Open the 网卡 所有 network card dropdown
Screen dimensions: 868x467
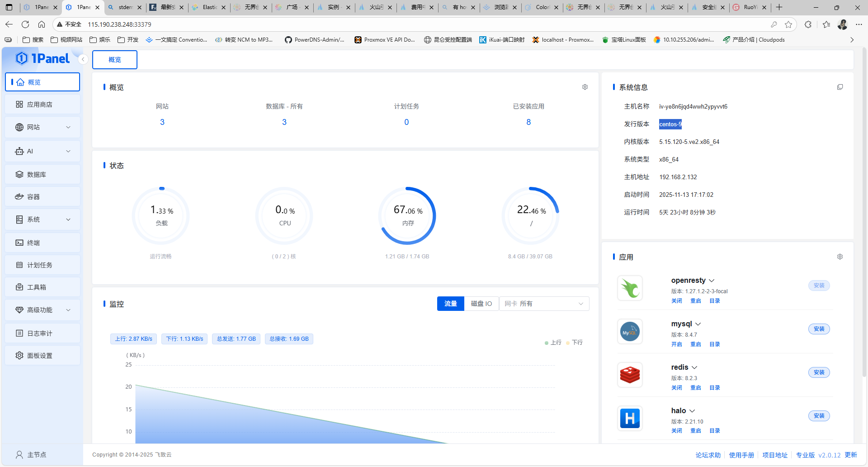(544, 304)
